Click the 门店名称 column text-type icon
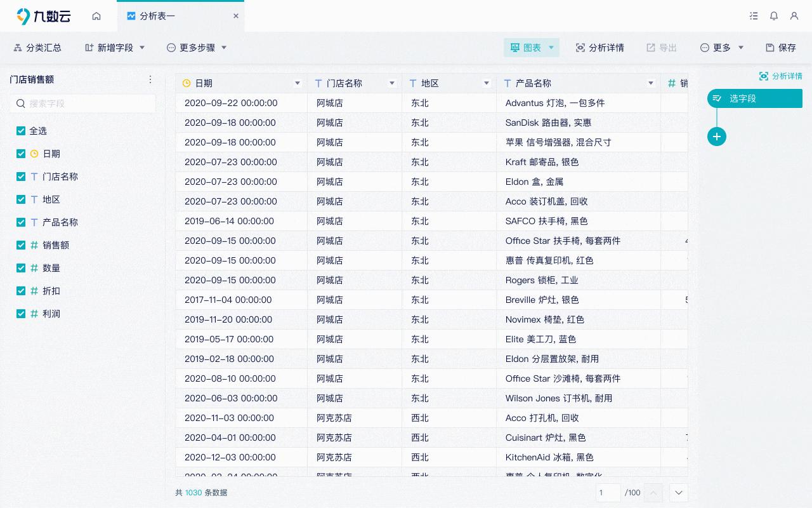 (x=318, y=83)
